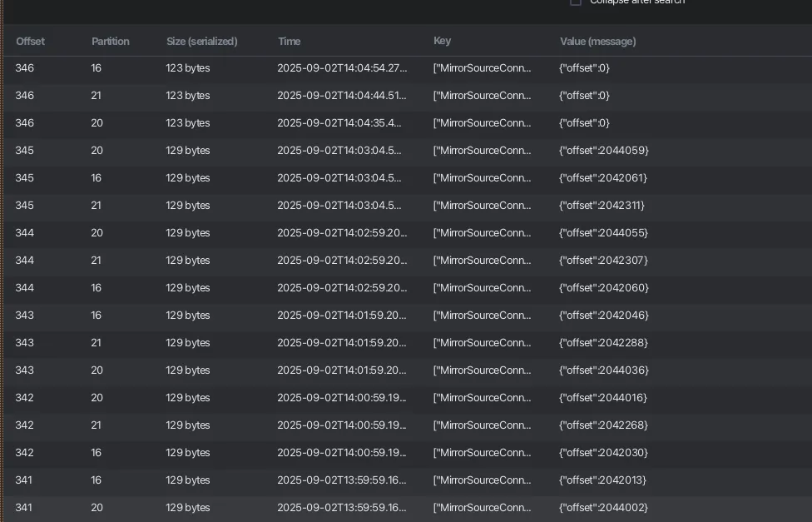Select the last row with value offset 2044002
Image resolution: width=812 pixels, height=522 pixels.
pyautogui.click(x=408, y=508)
